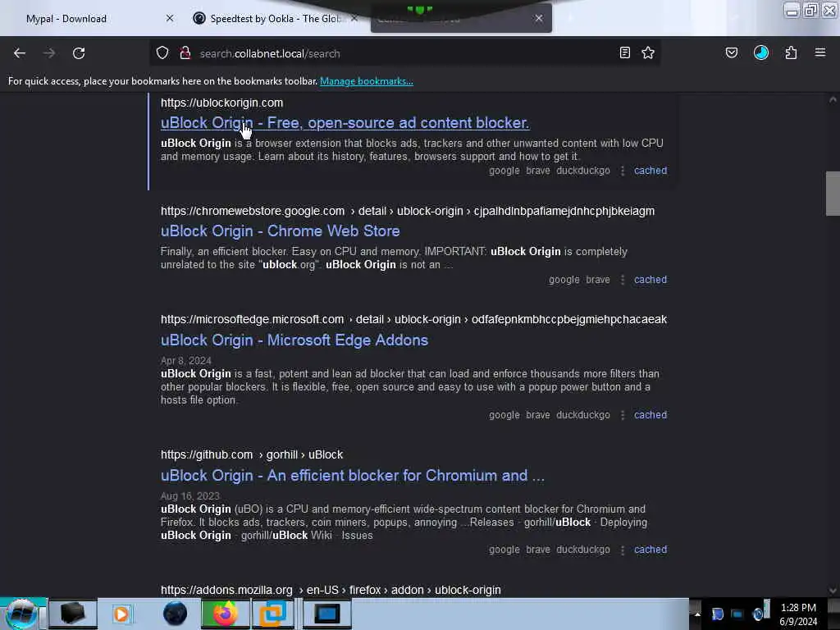This screenshot has width=840, height=630.
Task: Expand more options dots for GitHub result
Action: [623, 550]
